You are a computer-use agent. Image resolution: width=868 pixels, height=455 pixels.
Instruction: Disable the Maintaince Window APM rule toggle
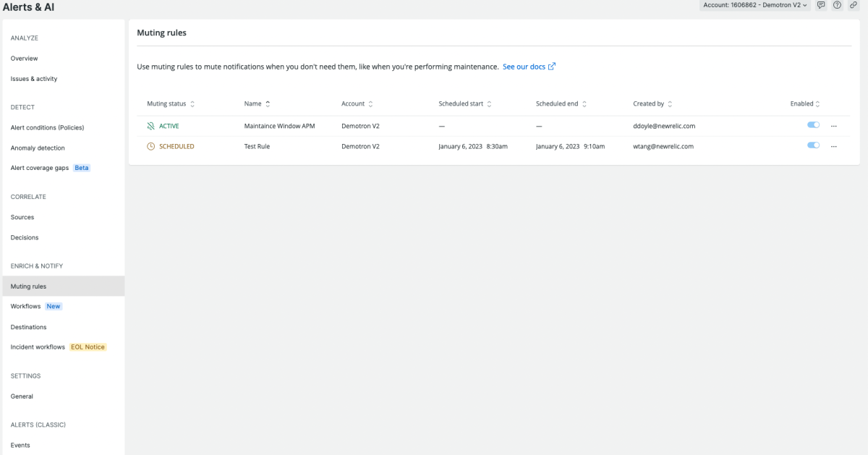pos(813,125)
